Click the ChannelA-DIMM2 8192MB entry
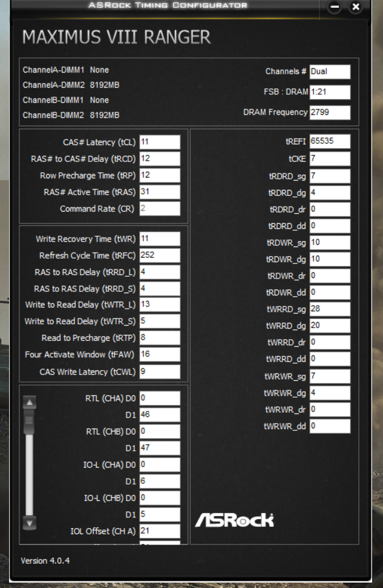The image size is (383, 588). pyautogui.click(x=71, y=85)
